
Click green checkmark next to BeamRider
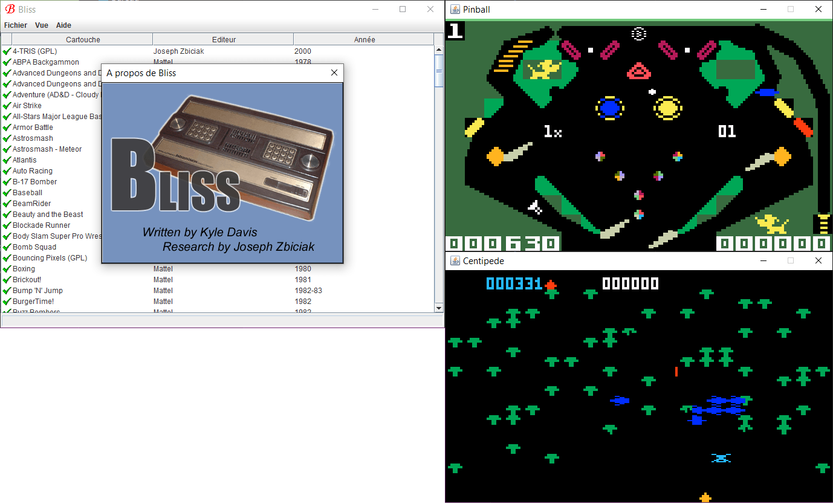(x=7, y=204)
